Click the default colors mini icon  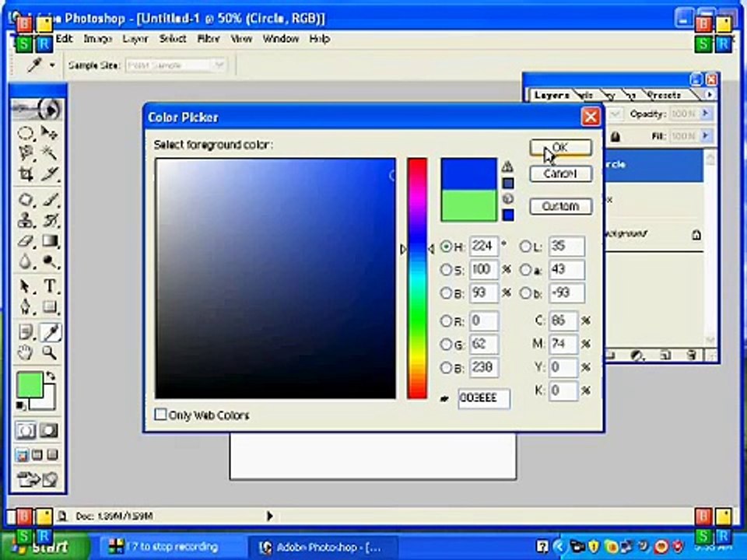click(21, 406)
